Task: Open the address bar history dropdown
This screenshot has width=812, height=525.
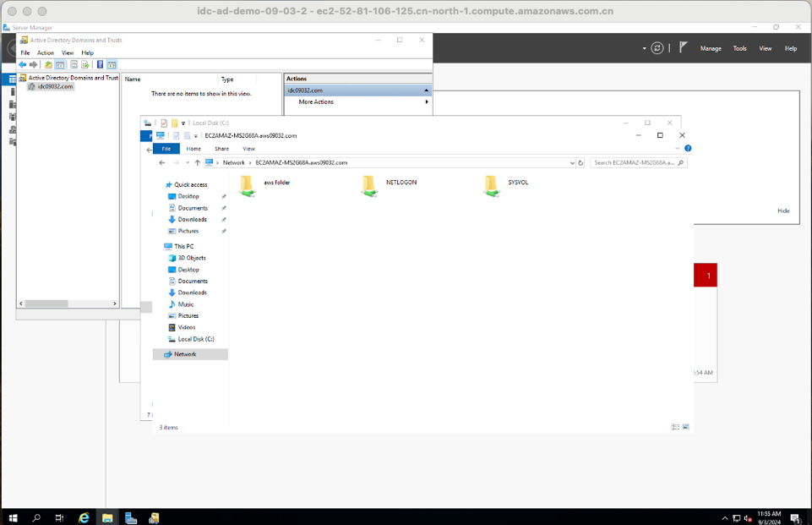Action: 572,162
